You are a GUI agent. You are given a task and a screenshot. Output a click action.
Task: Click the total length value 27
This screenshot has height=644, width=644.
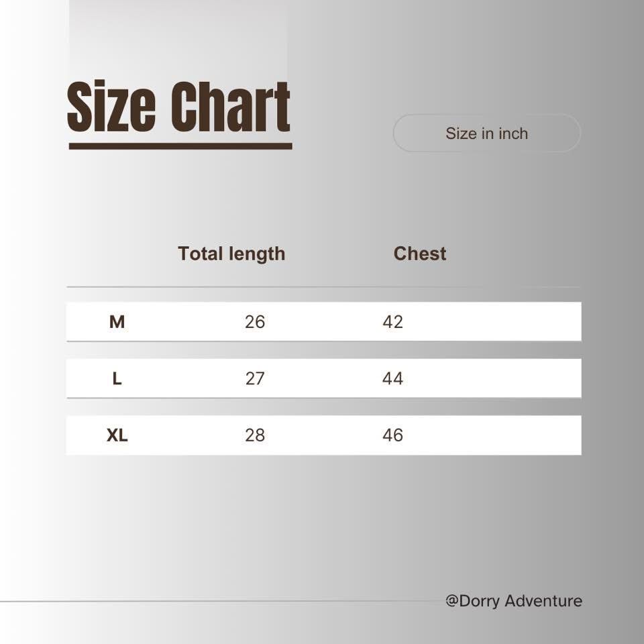(x=255, y=378)
